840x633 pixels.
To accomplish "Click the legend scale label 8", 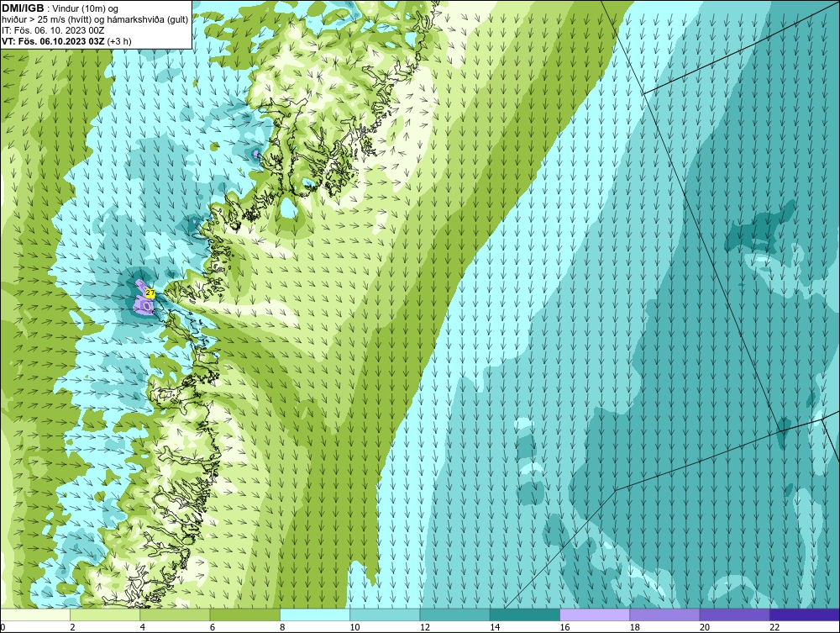I will coord(282,627).
